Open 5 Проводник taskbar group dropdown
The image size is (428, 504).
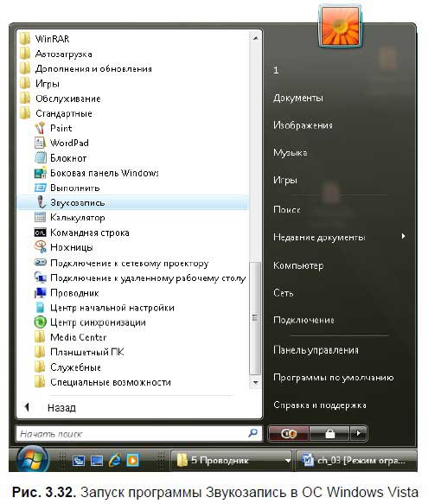[287, 461]
